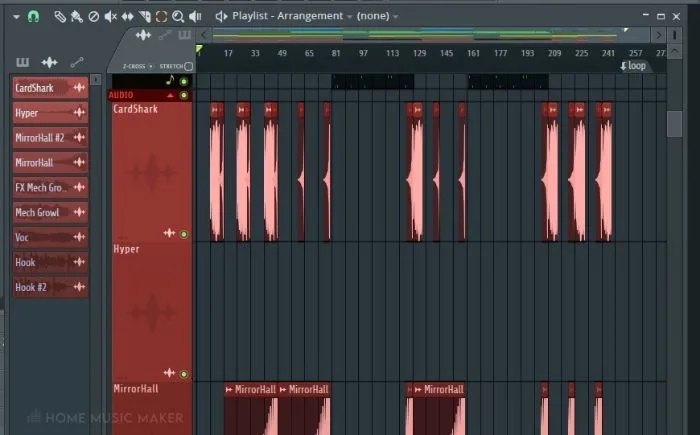Click the vertical scrollbar thumb
Screen dimensions: 700x435
[674, 124]
